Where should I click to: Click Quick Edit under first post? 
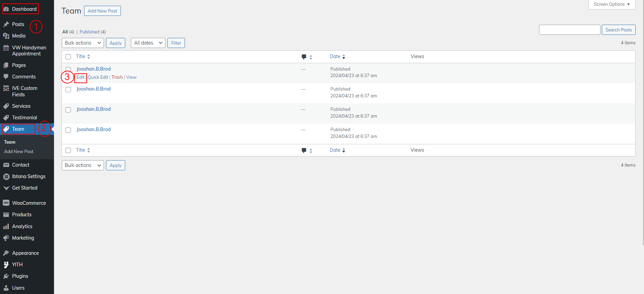[98, 77]
